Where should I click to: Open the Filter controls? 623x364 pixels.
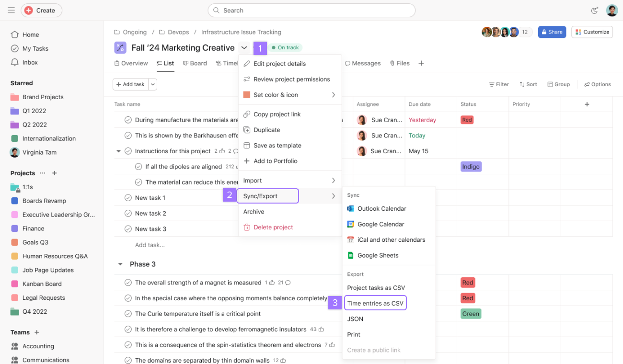(x=499, y=84)
